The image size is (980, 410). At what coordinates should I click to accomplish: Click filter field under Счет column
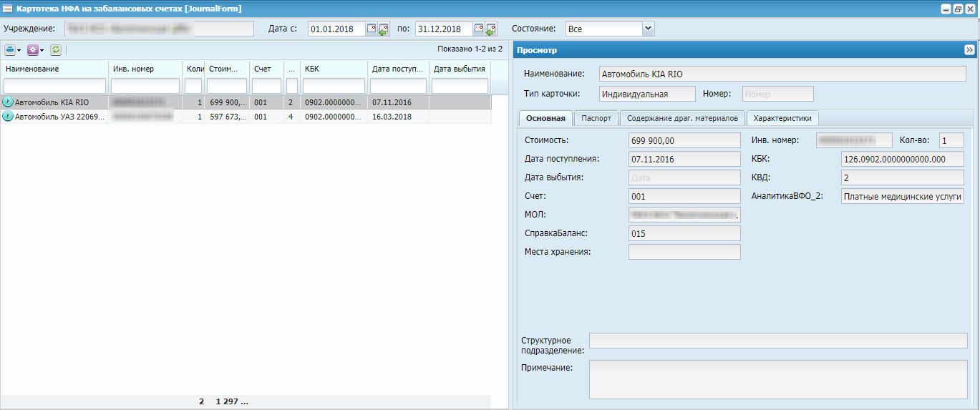[267, 86]
